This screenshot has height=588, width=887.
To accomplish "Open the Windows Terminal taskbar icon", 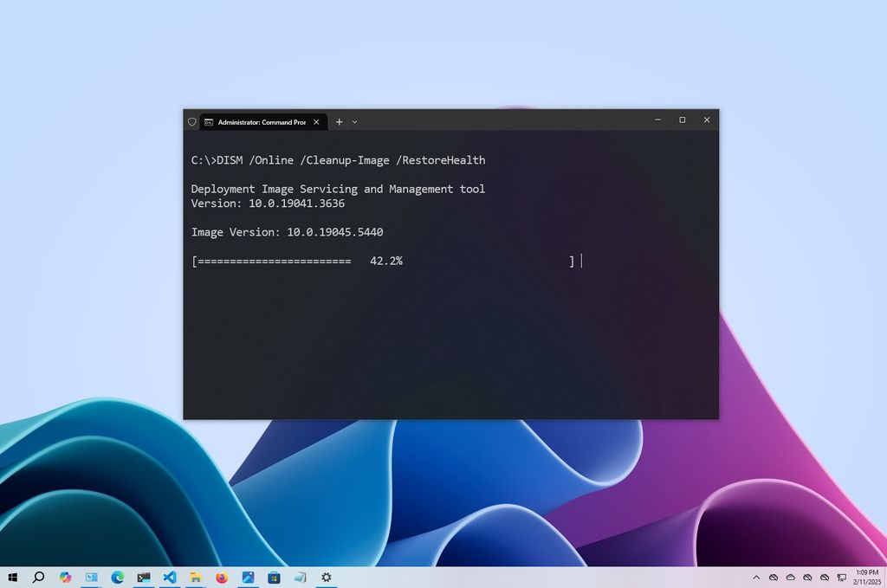I will 143,578.
